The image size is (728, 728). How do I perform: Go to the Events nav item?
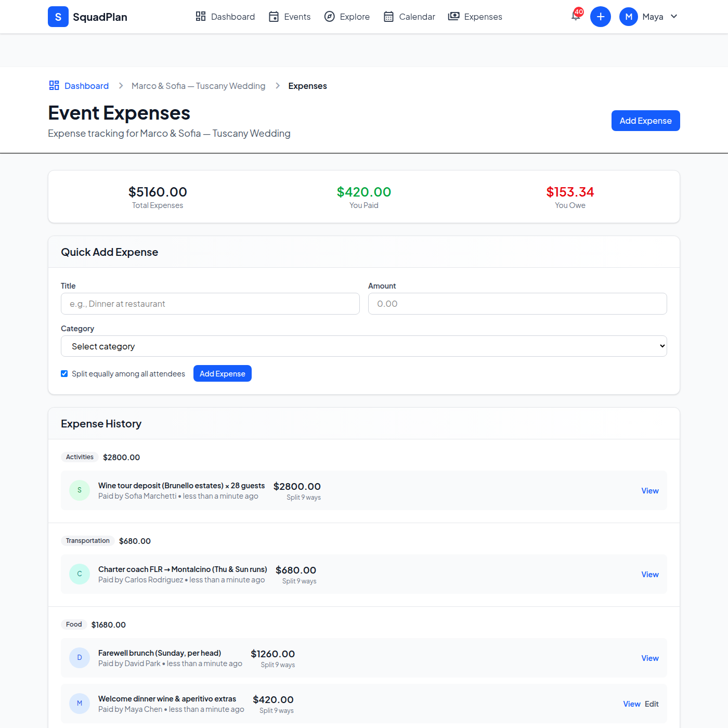(290, 17)
